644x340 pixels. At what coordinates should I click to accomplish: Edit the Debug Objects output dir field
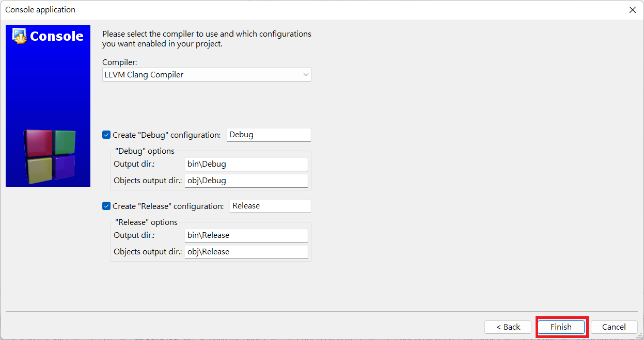(246, 181)
